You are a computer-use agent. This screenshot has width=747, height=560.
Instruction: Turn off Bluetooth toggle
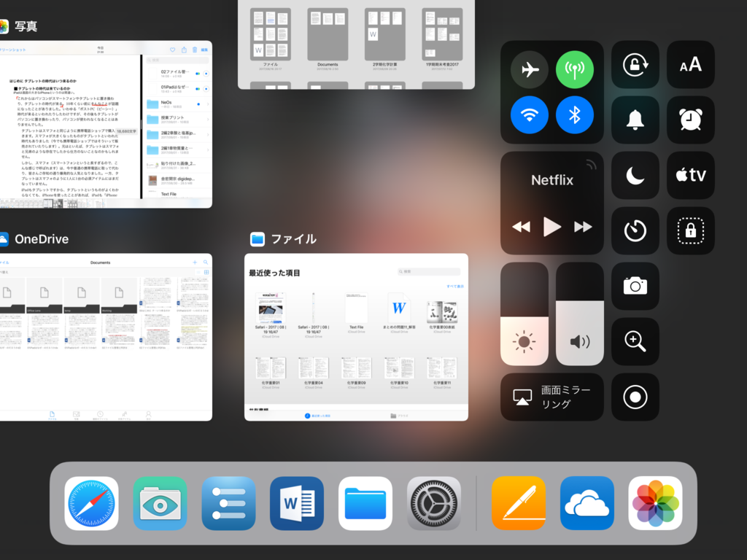(575, 114)
